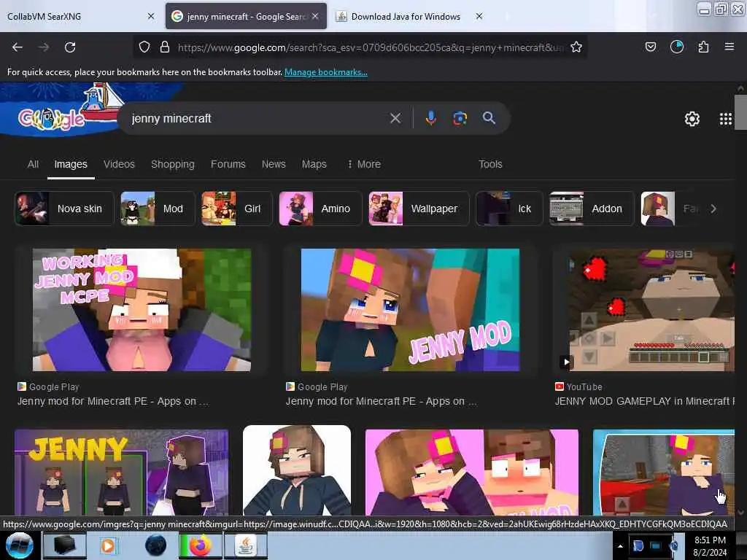Clear the search box with the X
This screenshot has height=560, width=747.
(395, 118)
